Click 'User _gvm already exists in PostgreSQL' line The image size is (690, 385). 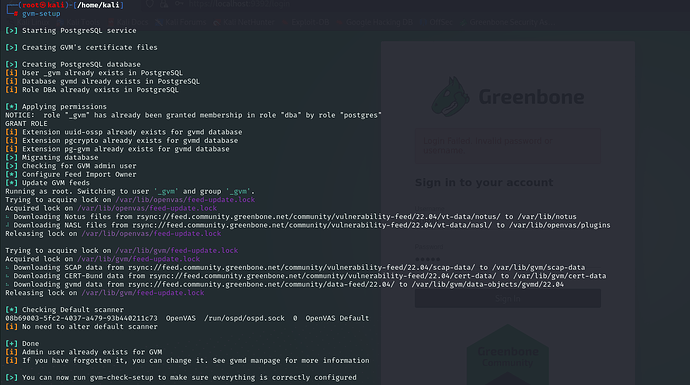(94, 73)
